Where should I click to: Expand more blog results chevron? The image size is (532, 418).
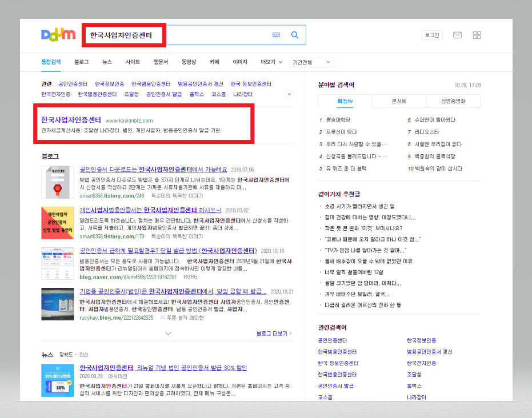[x=168, y=333]
